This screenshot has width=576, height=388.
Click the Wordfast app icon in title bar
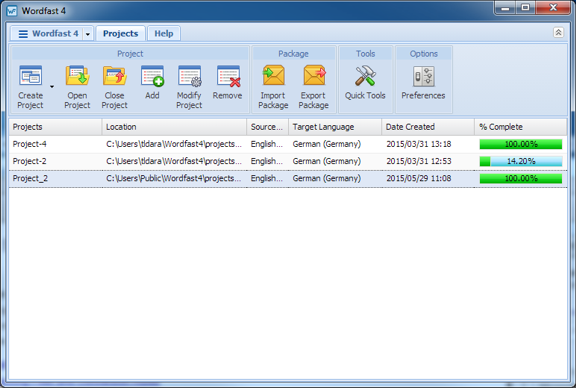click(x=12, y=11)
